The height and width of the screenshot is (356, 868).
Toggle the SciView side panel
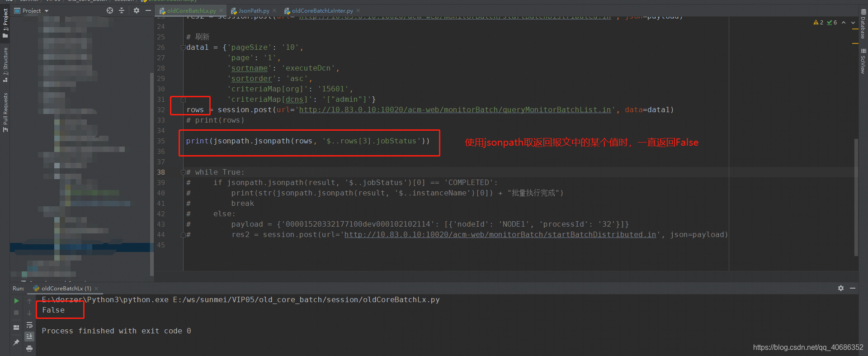tap(863, 61)
